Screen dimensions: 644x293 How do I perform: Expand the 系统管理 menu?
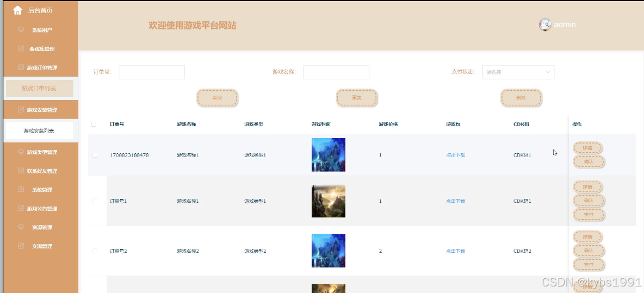(x=41, y=190)
